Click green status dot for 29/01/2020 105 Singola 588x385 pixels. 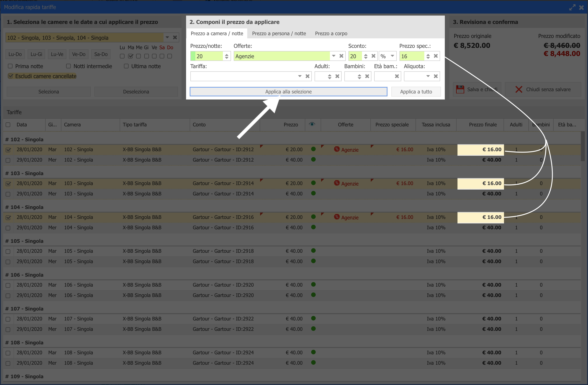[313, 261]
